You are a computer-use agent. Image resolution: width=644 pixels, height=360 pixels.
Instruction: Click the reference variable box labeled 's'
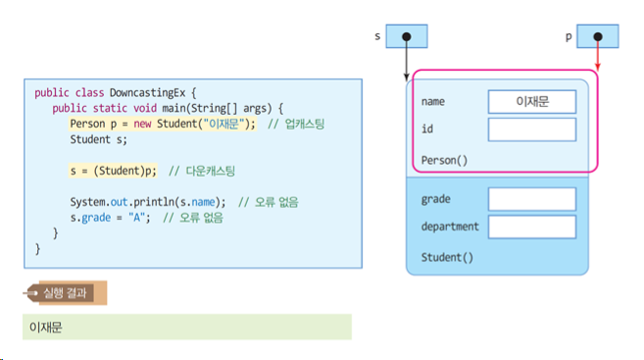[407, 36]
